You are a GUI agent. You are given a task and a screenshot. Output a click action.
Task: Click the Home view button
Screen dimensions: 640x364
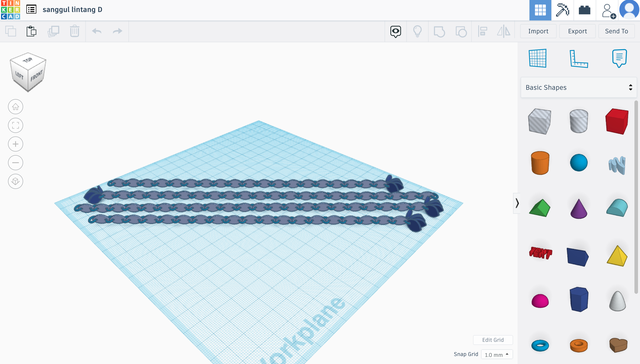(x=16, y=107)
